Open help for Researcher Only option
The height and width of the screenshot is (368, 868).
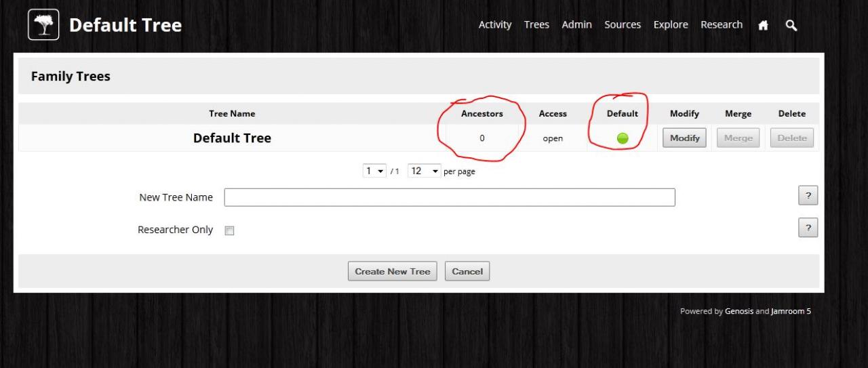coord(808,228)
